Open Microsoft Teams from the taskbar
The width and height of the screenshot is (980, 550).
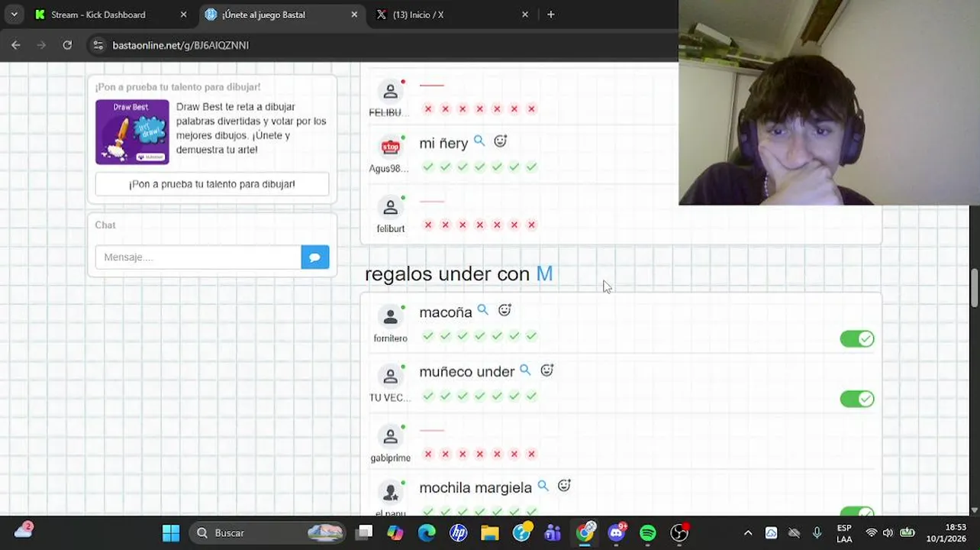[553, 533]
